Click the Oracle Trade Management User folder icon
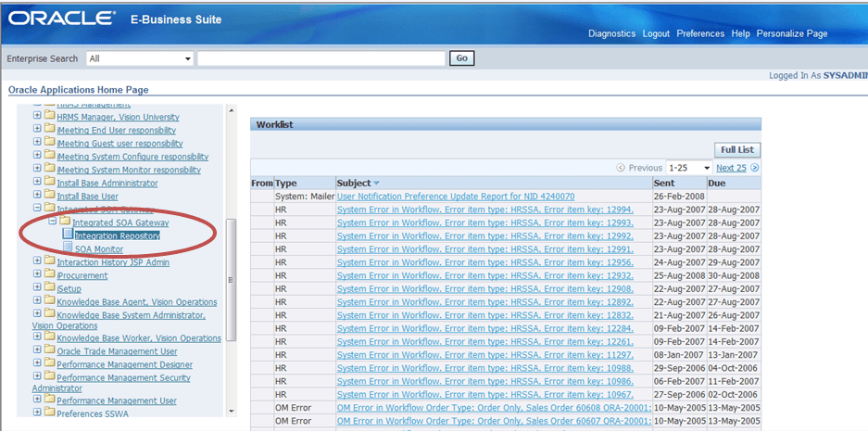Screen dimensions: 868x432 click(x=50, y=350)
